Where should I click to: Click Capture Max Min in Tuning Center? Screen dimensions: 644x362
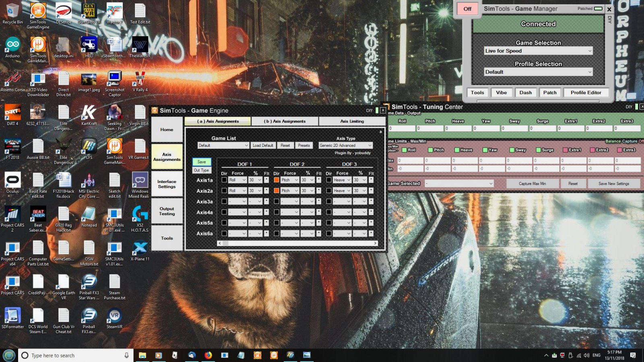[x=532, y=183]
